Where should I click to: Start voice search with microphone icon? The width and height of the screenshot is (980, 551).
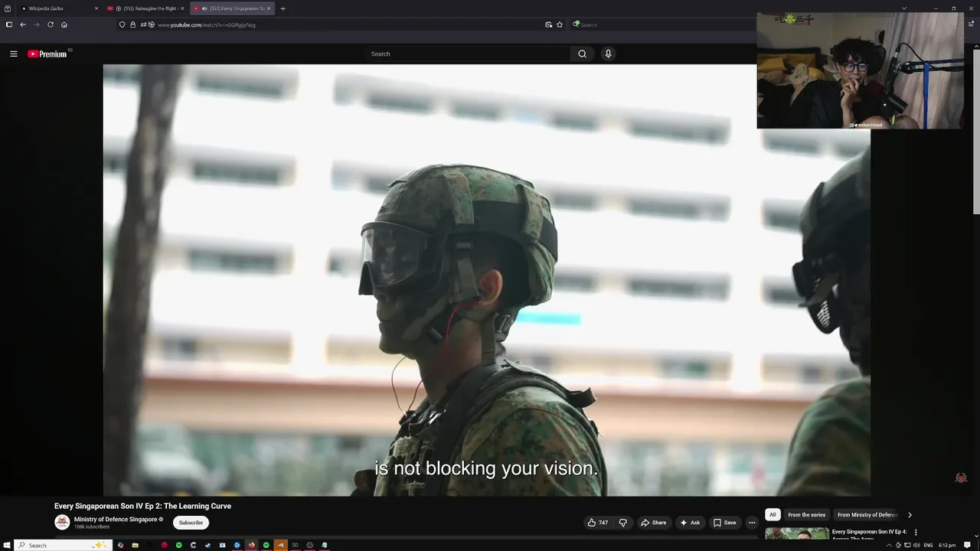[x=608, y=54]
